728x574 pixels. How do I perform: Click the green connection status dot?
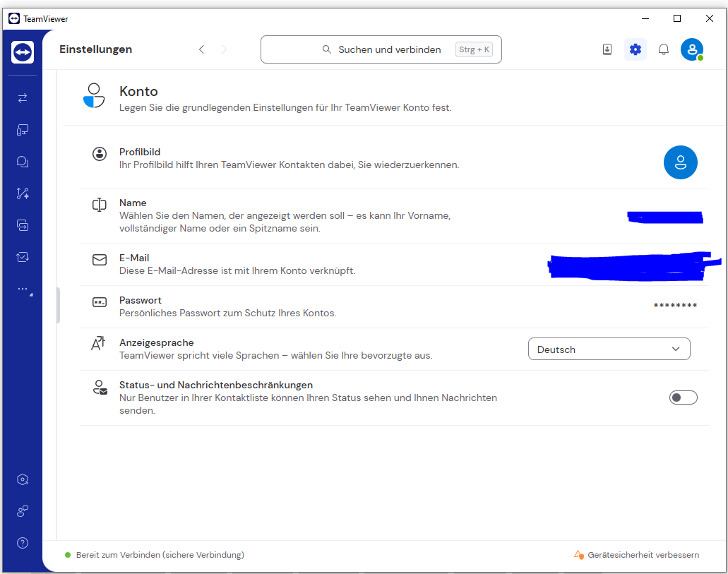point(68,555)
